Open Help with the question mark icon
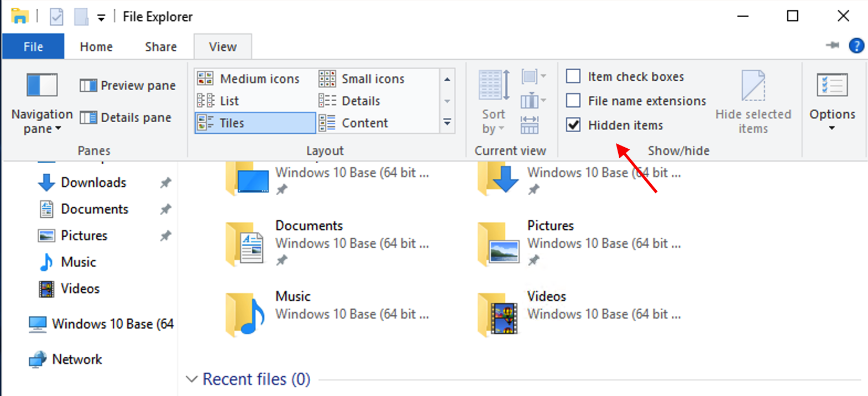This screenshot has height=396, width=868. pyautogui.click(x=856, y=45)
